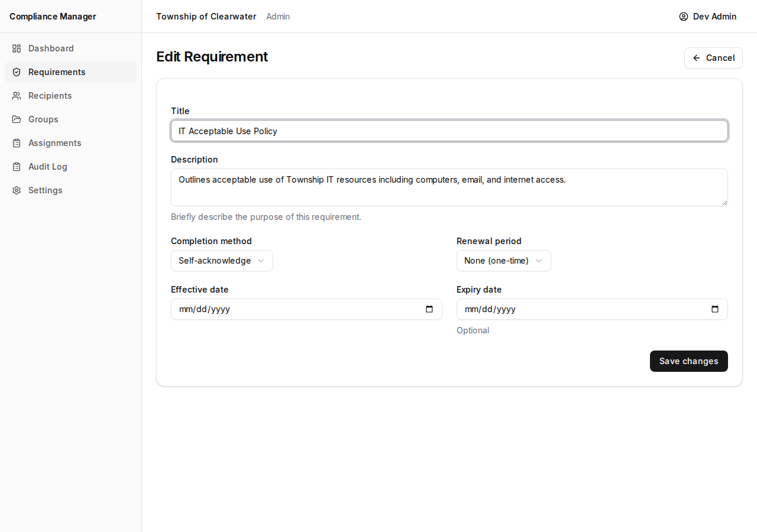Click the Township of Clearwater name

pyautogui.click(x=206, y=17)
